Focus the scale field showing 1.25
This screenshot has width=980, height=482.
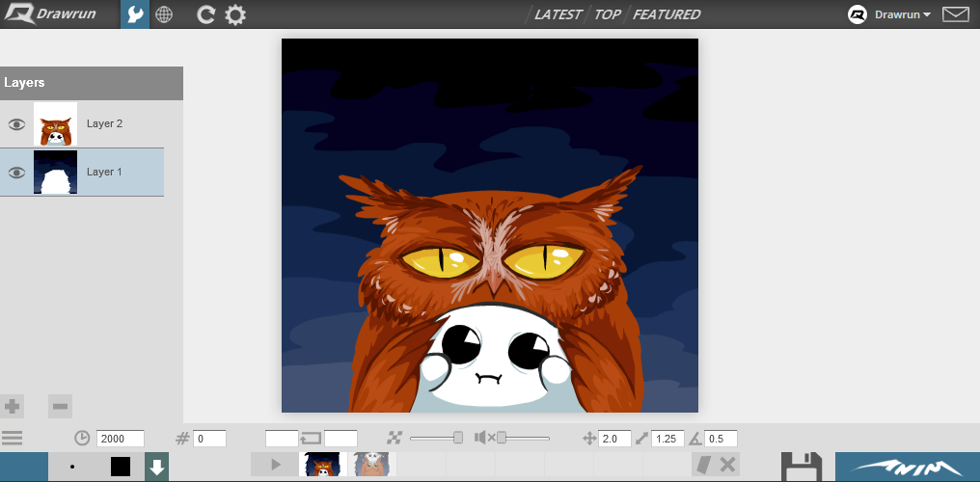pos(667,439)
